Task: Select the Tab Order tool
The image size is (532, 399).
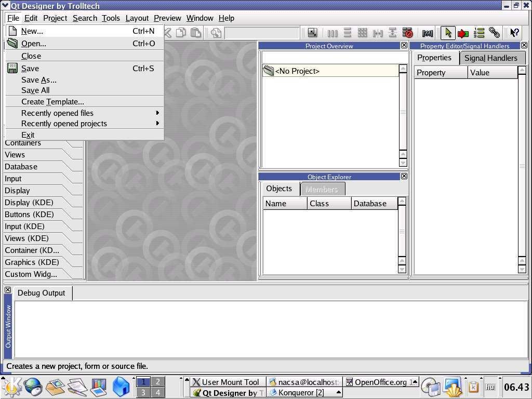Action: point(478,33)
